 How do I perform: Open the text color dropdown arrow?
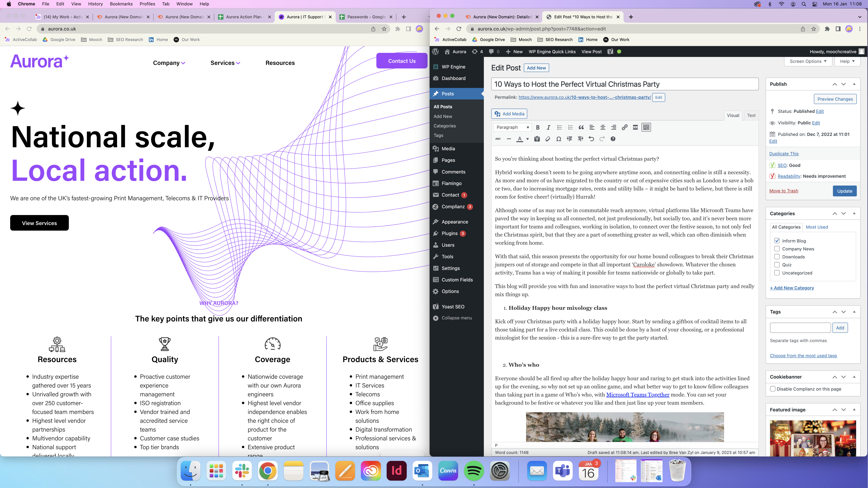click(527, 139)
